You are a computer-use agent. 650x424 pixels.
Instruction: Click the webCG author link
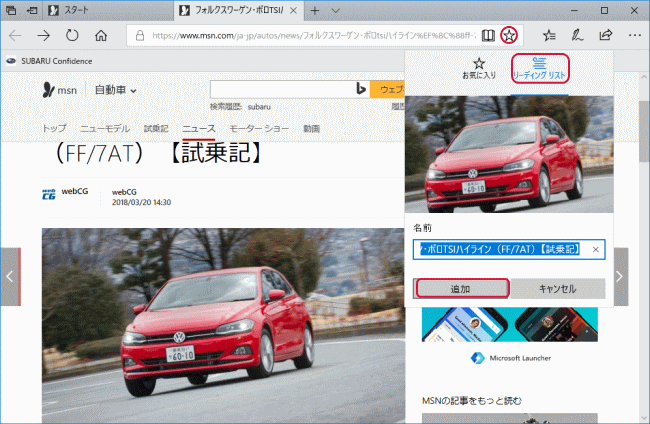(x=124, y=192)
